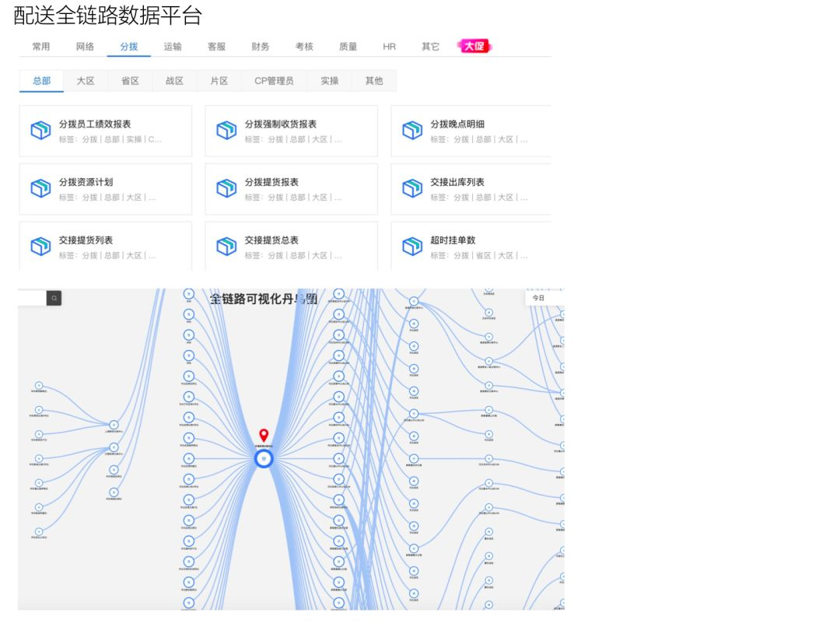Click the tag line under 分拨员工绩效报表
Screen dimensions: 840x630
click(110, 139)
